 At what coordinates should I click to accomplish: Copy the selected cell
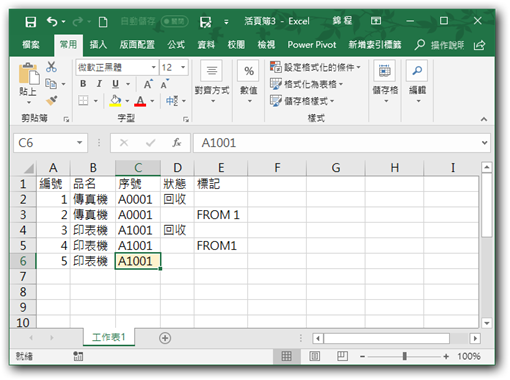tap(51, 83)
